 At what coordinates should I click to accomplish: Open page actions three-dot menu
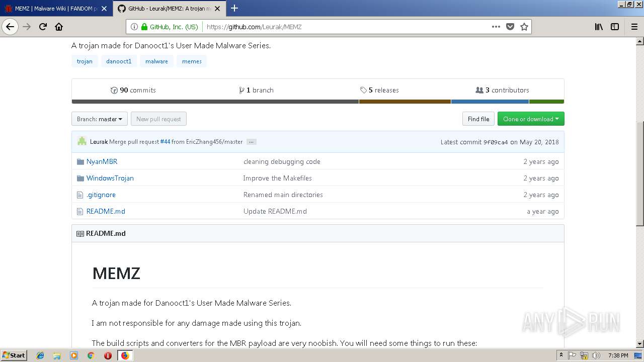point(496,27)
